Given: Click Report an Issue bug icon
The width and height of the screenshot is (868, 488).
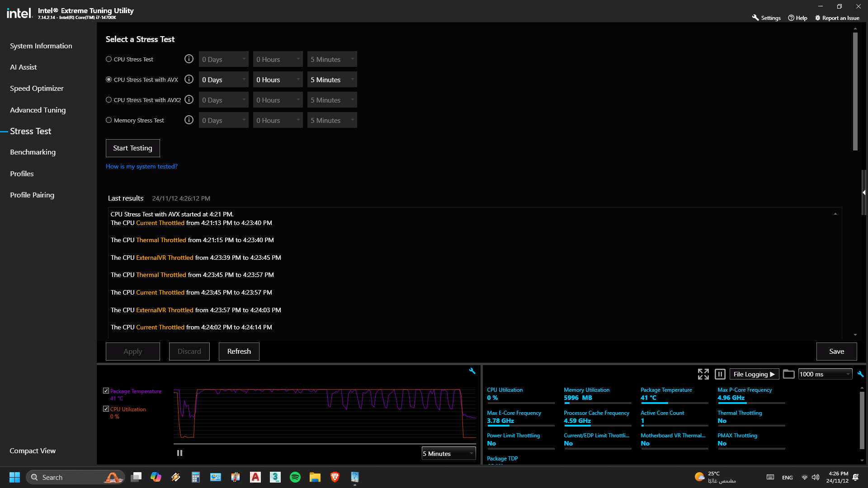Looking at the screenshot, I should point(817,18).
